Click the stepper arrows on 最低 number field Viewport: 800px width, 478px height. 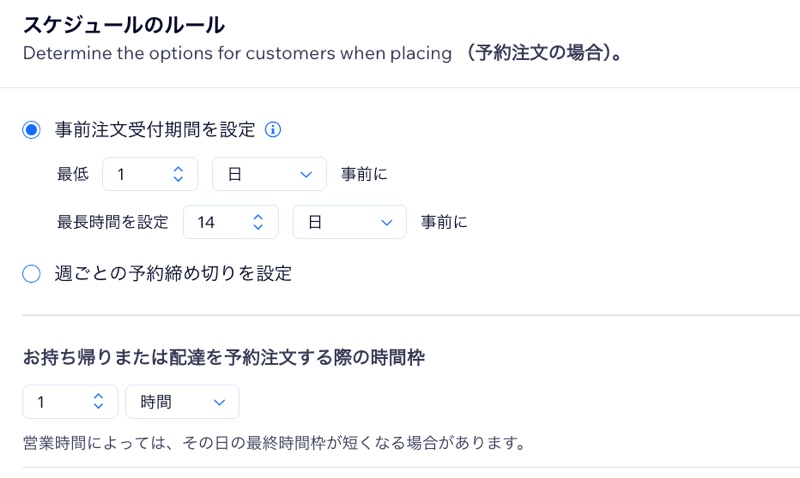point(178,174)
